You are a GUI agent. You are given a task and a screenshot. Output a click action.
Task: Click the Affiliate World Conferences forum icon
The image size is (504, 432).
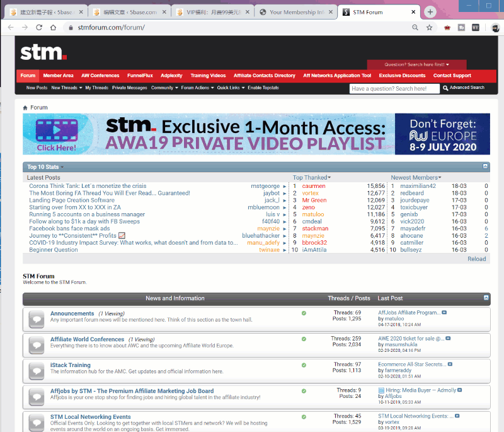coord(37,345)
